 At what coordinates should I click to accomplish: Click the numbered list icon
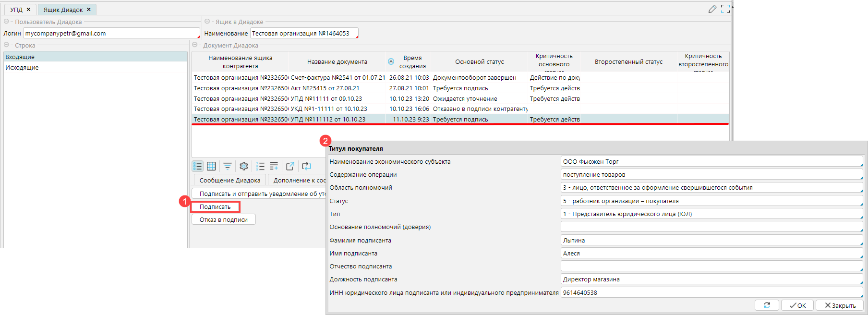click(x=260, y=166)
